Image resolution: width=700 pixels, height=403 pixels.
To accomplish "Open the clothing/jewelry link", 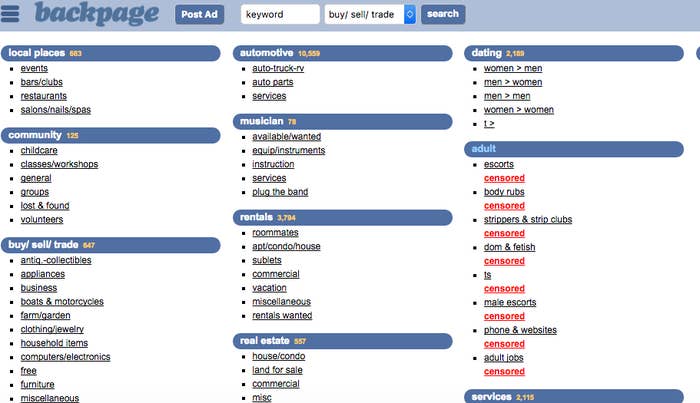I will [52, 329].
